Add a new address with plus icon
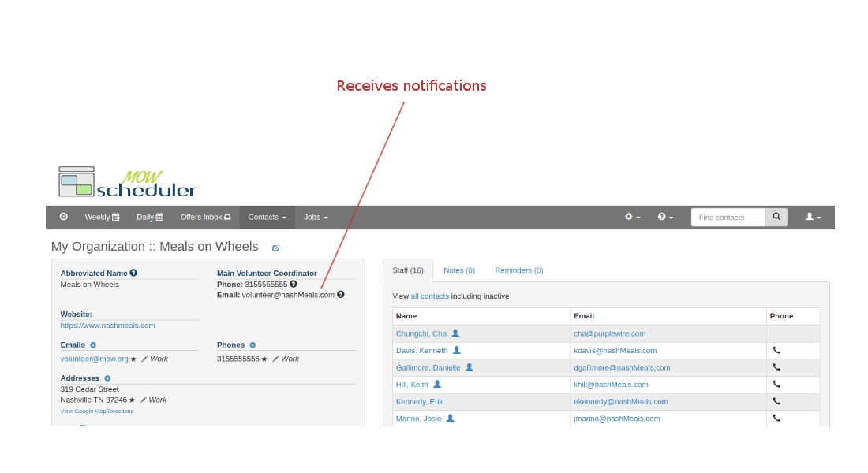 [107, 378]
